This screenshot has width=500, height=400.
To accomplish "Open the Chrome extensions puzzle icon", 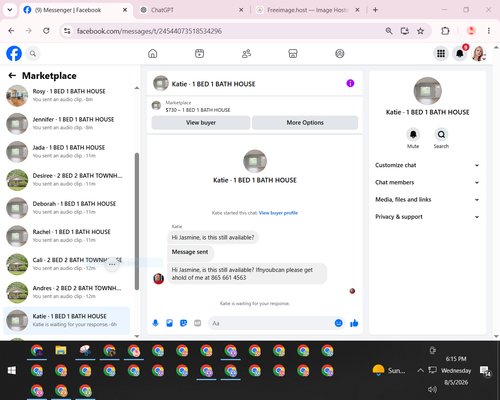I will tap(445, 31).
